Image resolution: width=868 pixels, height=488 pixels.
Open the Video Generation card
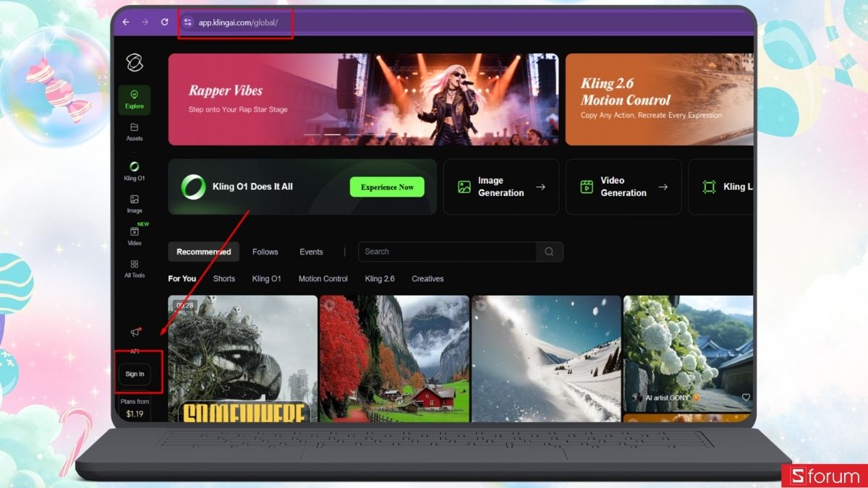624,187
